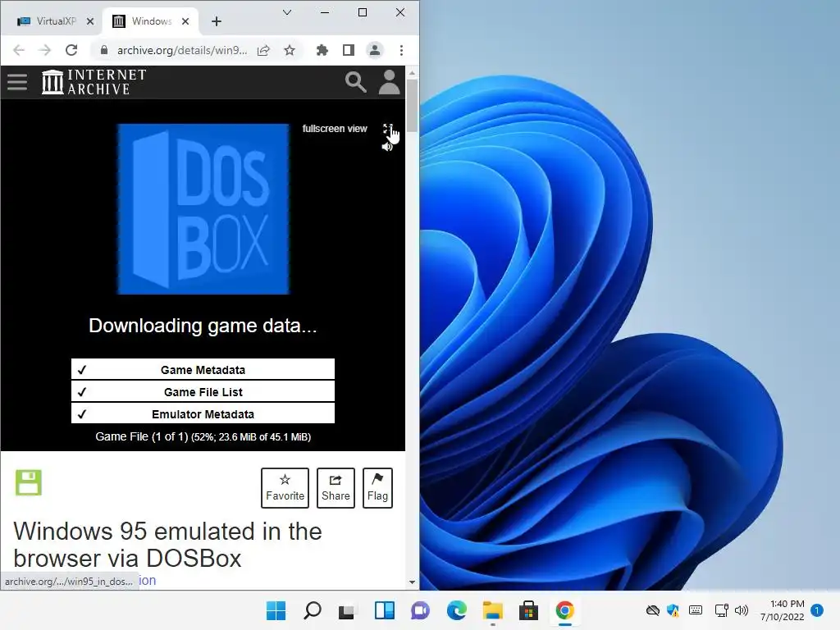Close the Windows tab
This screenshot has height=630, width=840.
pyautogui.click(x=185, y=21)
